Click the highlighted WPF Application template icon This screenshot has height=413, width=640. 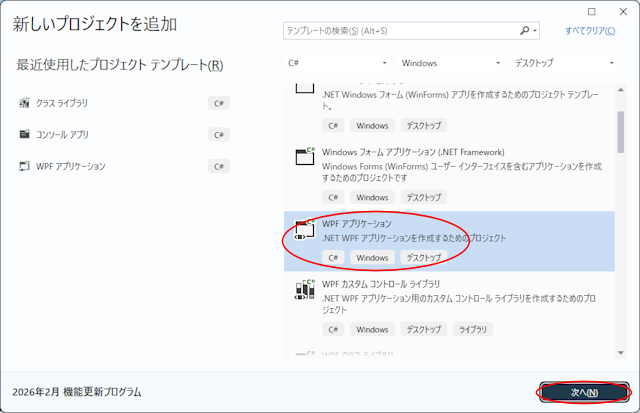pyautogui.click(x=305, y=230)
